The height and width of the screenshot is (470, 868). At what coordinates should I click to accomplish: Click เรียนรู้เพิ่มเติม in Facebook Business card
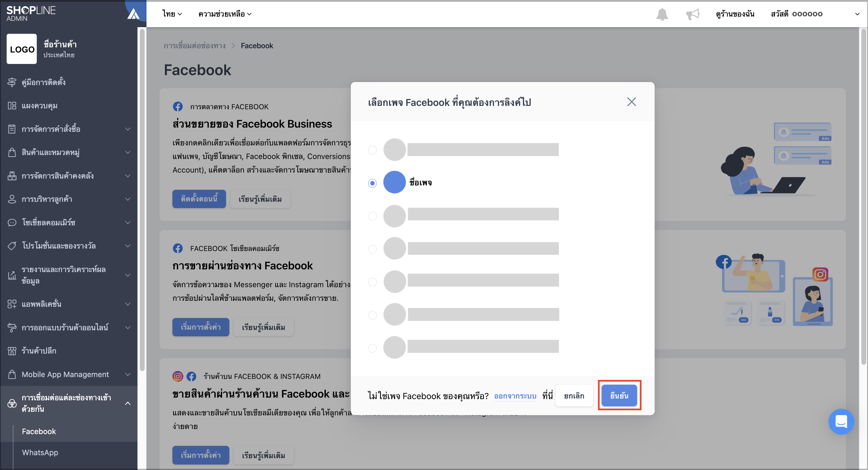[x=260, y=199]
